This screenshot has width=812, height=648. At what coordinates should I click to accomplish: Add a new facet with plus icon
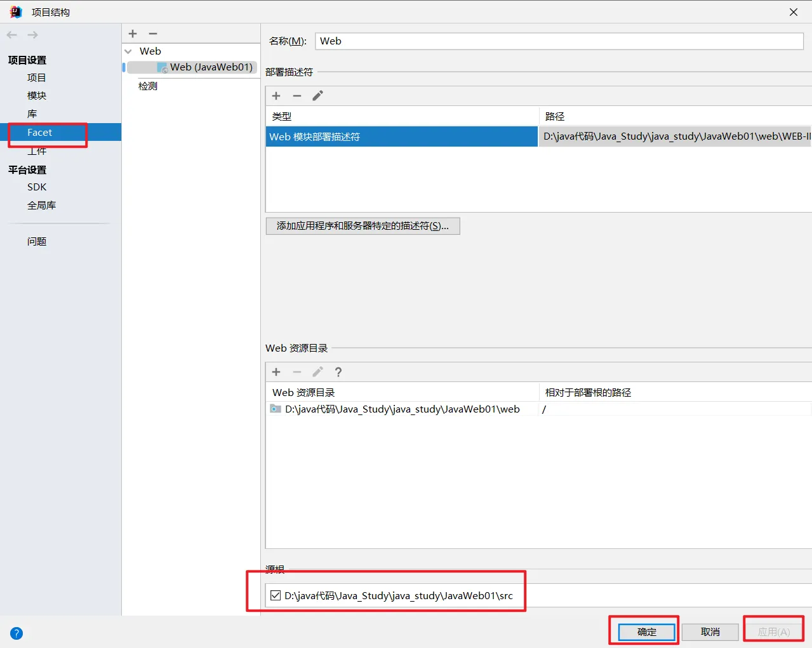click(x=133, y=34)
